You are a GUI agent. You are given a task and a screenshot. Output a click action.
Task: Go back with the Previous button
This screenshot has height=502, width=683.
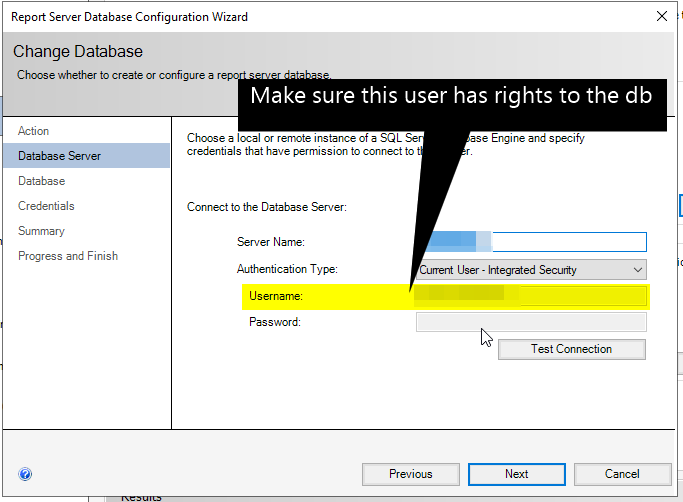point(411,474)
